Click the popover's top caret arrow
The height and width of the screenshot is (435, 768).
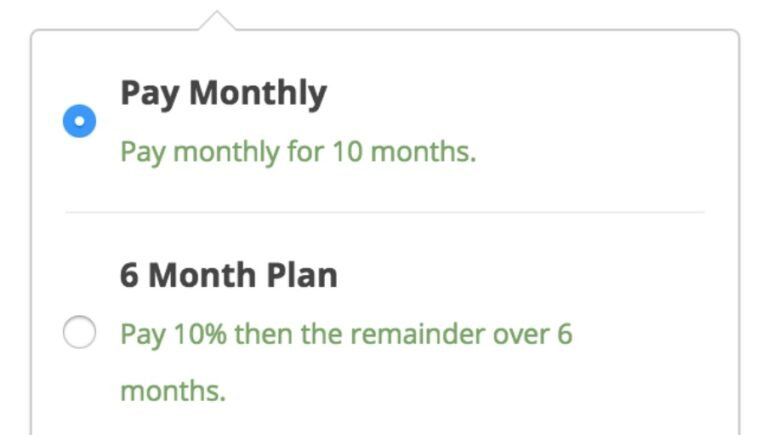217,20
